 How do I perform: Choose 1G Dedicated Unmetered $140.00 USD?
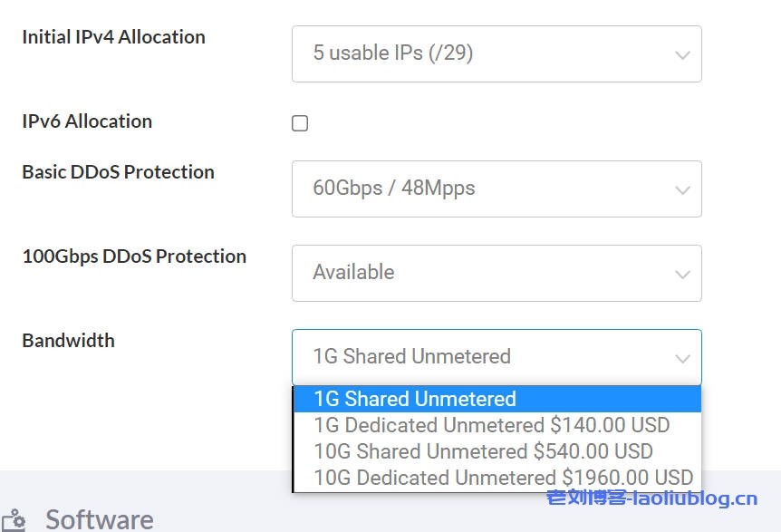492,425
